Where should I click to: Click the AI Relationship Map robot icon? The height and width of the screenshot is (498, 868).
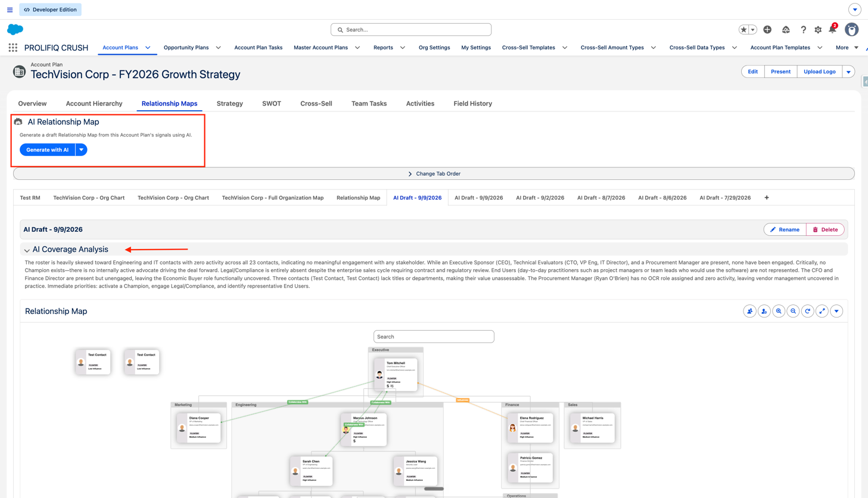(18, 122)
